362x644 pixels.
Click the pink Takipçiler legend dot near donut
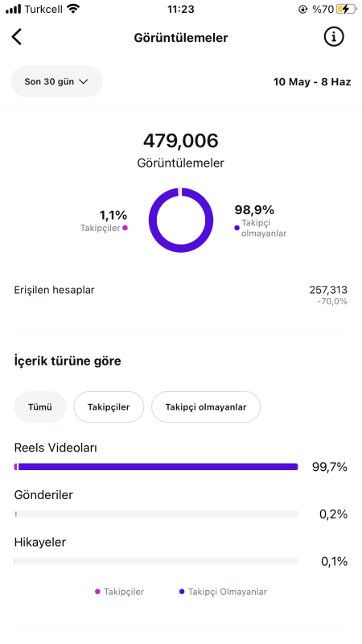click(x=125, y=228)
